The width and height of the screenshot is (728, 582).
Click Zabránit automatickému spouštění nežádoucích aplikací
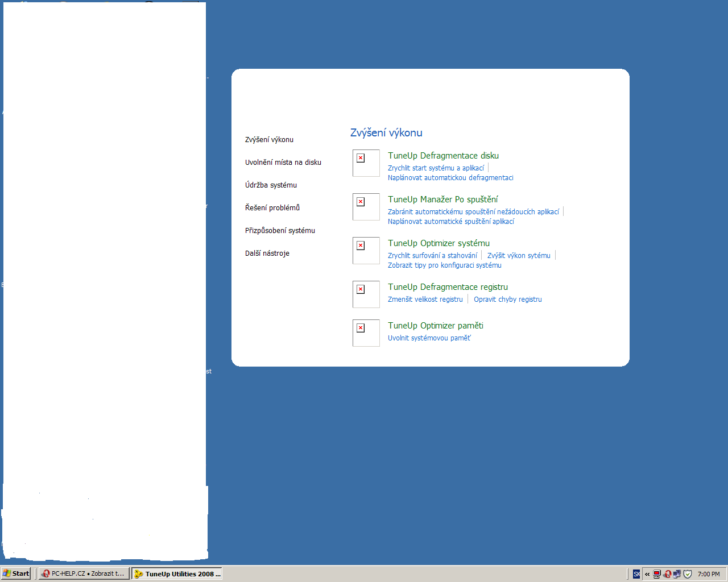pyautogui.click(x=473, y=212)
